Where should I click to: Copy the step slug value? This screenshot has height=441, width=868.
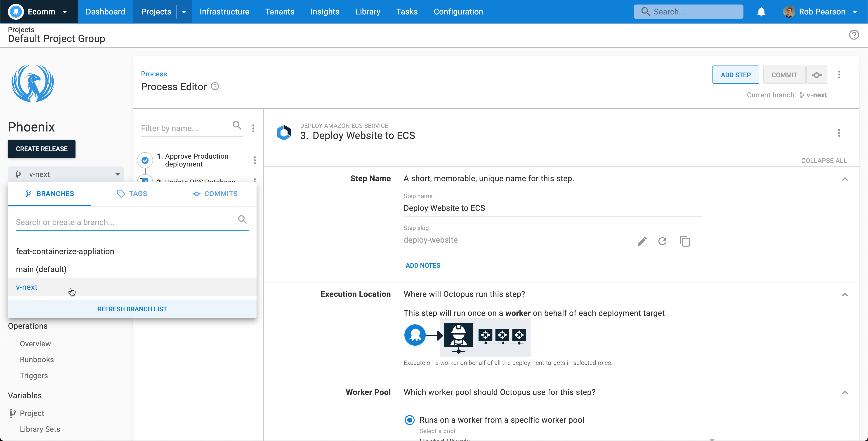(685, 241)
